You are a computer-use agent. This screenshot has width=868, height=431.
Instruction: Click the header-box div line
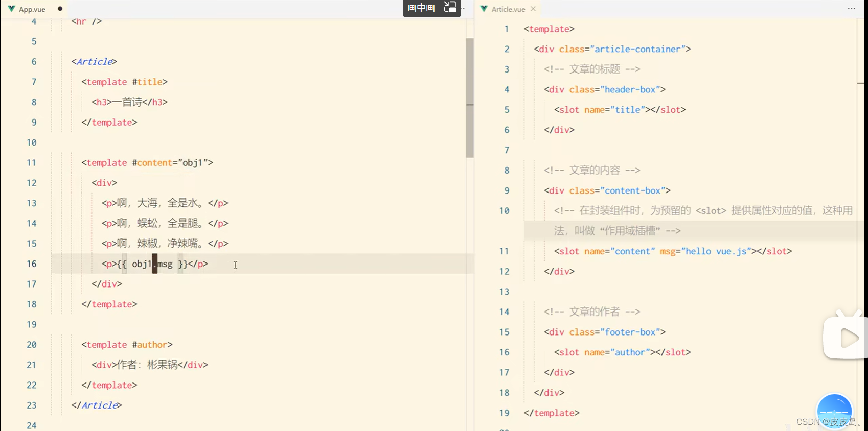click(605, 89)
